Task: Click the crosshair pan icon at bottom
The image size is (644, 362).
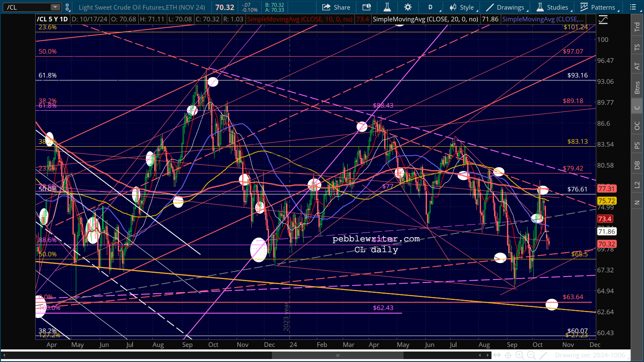Action: point(508,355)
